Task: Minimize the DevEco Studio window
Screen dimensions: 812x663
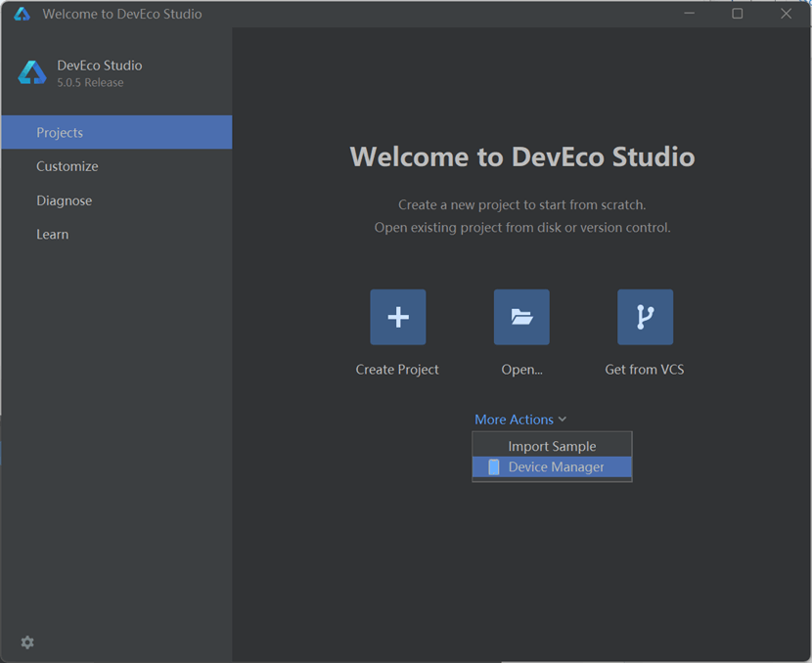Action: pyautogui.click(x=690, y=14)
